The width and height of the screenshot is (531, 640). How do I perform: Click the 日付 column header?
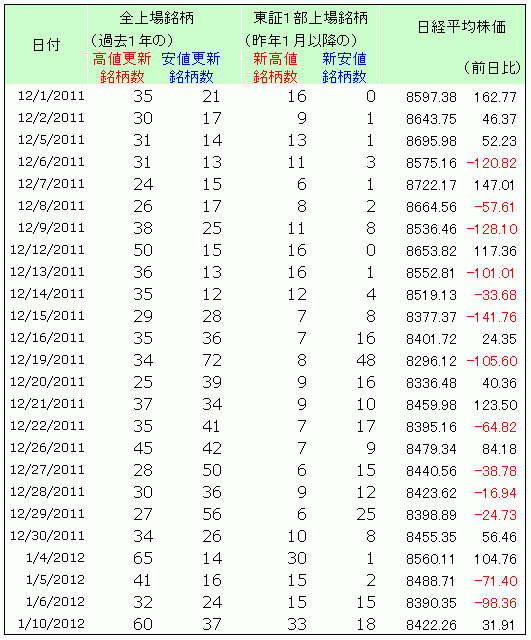pyautogui.click(x=46, y=45)
